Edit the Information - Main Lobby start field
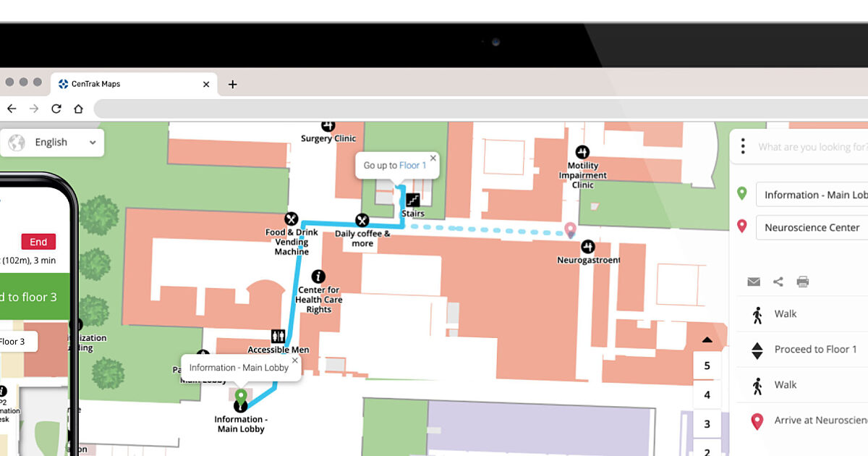Viewport: 868px width, 456px height. pyautogui.click(x=812, y=195)
